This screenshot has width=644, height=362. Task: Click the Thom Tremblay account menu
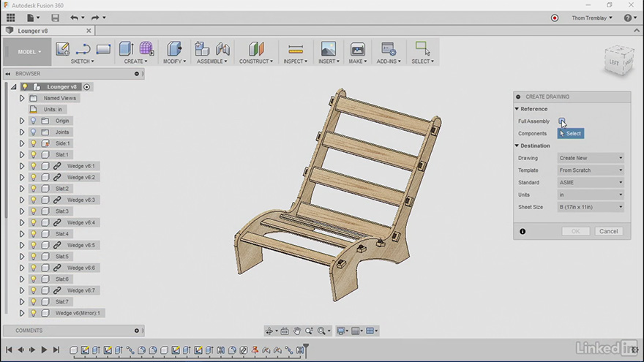(x=592, y=18)
